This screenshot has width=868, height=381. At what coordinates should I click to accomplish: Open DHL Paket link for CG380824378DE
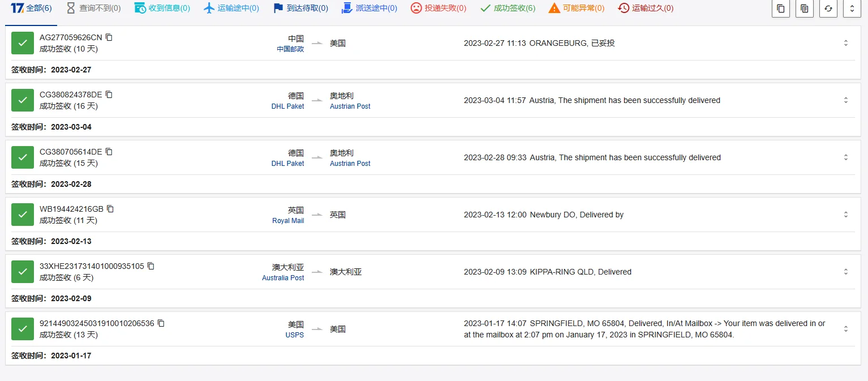pos(287,106)
